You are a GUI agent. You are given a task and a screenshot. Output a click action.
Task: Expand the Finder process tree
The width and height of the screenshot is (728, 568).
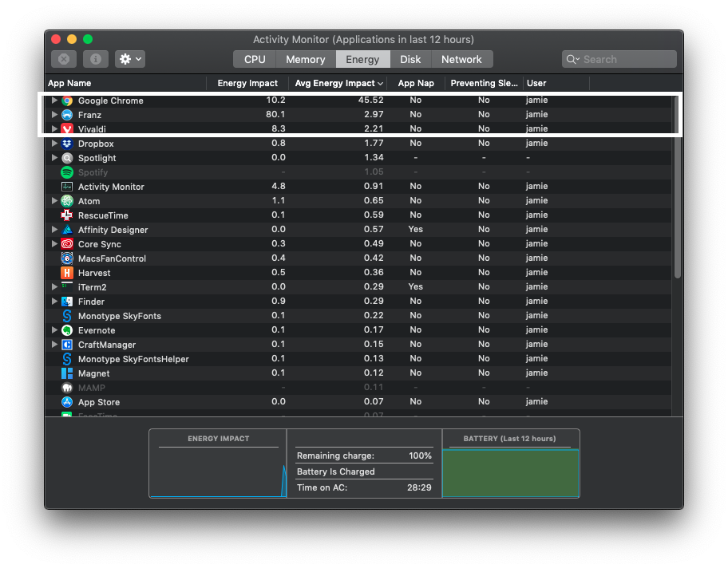pyautogui.click(x=54, y=302)
